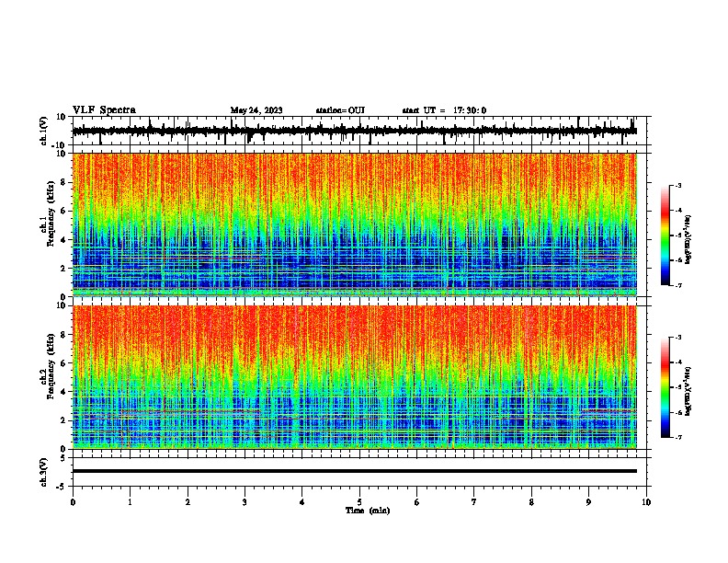The image size is (728, 563).
Task: Click time axis tick label "3"
Action: pyautogui.click(x=245, y=502)
